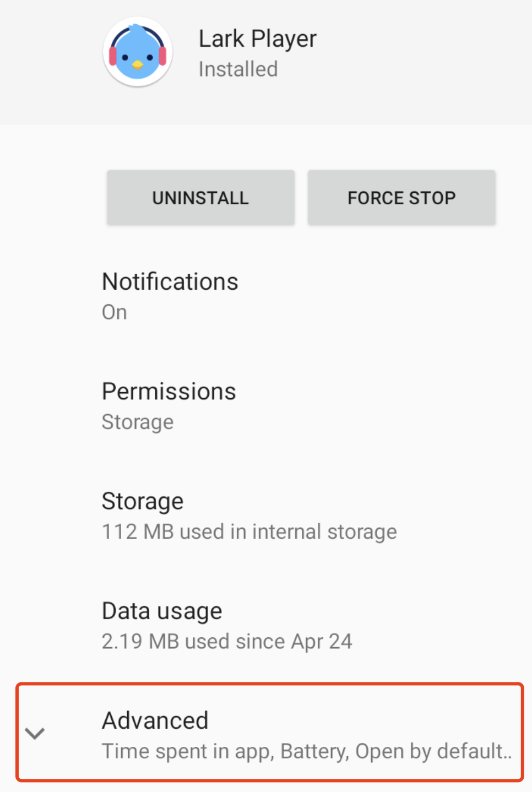Image resolution: width=532 pixels, height=792 pixels.
Task: Tap "Open by default" in Advanced summary
Action: (x=430, y=751)
